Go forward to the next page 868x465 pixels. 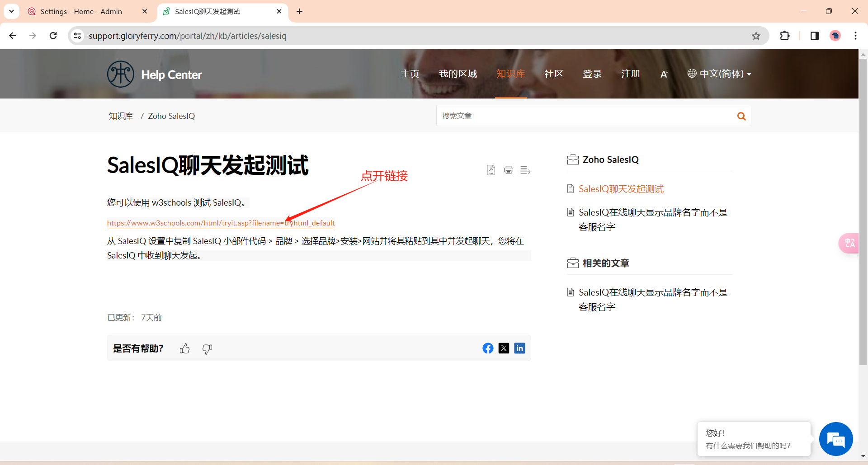(x=33, y=36)
